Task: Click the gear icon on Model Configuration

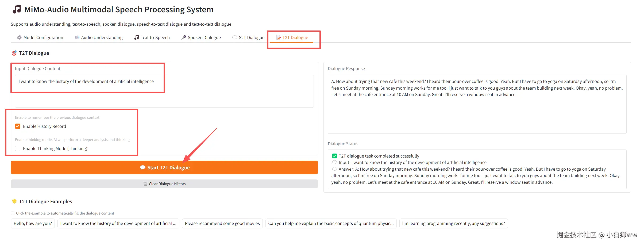Action: pos(19,37)
